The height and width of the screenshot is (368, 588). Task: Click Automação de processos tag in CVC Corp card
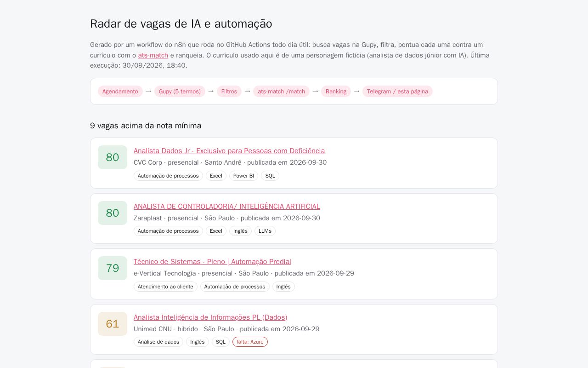pyautogui.click(x=168, y=176)
